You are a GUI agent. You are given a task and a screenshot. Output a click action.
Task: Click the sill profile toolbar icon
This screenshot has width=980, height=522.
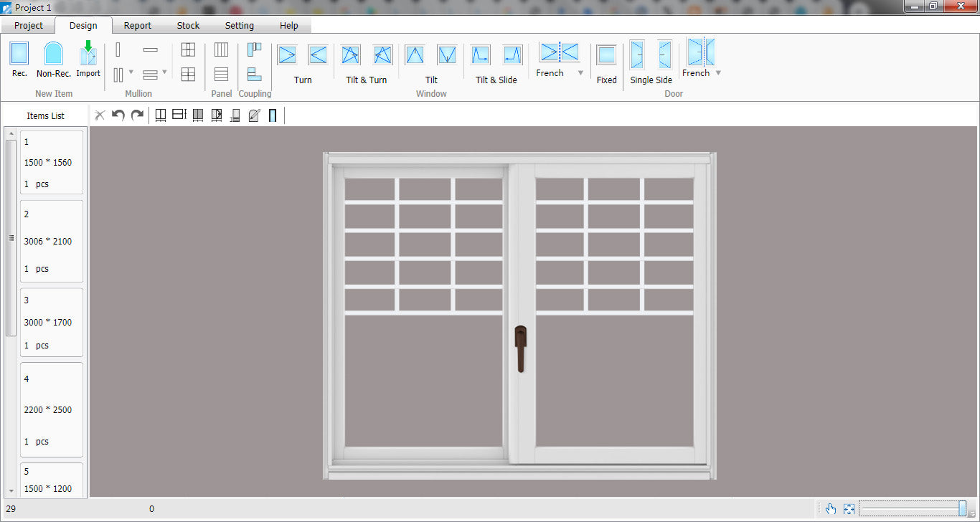pos(235,115)
